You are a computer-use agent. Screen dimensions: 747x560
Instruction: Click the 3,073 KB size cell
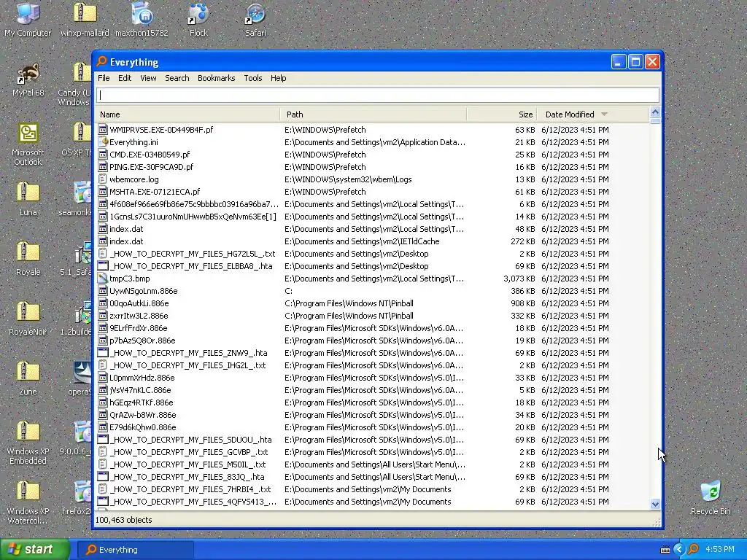pos(519,279)
